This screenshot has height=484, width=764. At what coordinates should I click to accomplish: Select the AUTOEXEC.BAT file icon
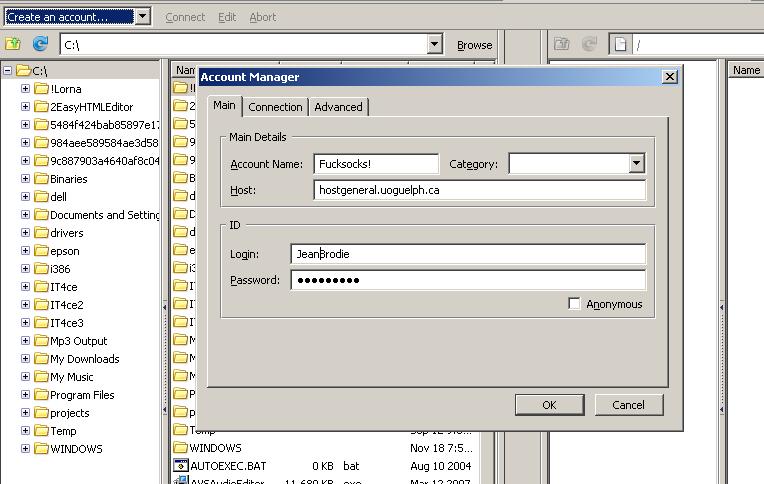tap(181, 465)
